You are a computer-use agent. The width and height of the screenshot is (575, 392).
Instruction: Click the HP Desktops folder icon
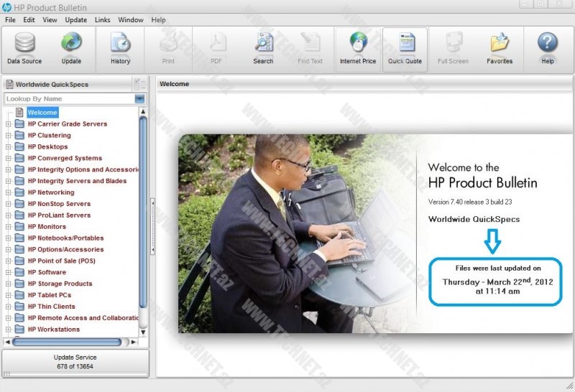19,146
